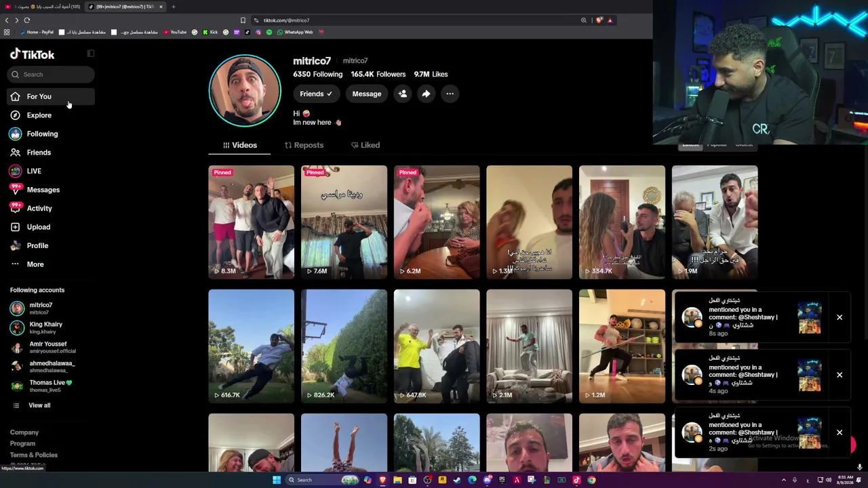
Task: Click the Windows taskbar Search box
Action: tap(322, 480)
